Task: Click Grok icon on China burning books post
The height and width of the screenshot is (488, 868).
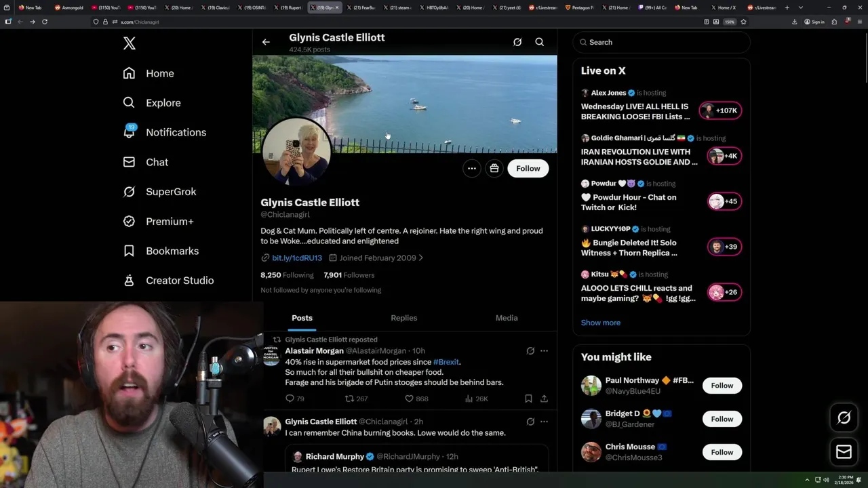Action: pyautogui.click(x=530, y=422)
